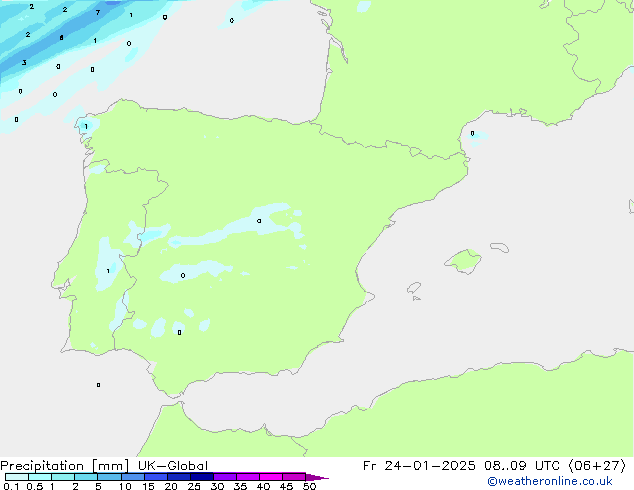Click the '[mm]' unit label
The width and height of the screenshot is (634, 490).
tap(111, 466)
